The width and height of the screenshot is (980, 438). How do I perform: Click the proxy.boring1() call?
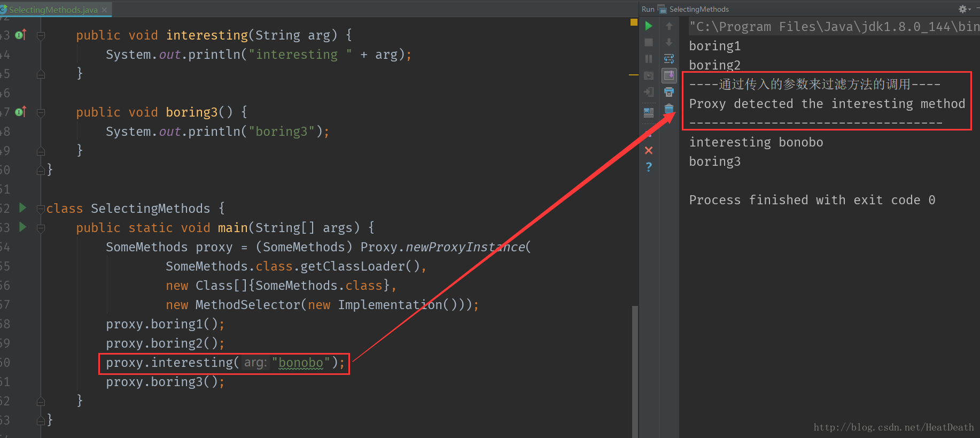click(165, 324)
